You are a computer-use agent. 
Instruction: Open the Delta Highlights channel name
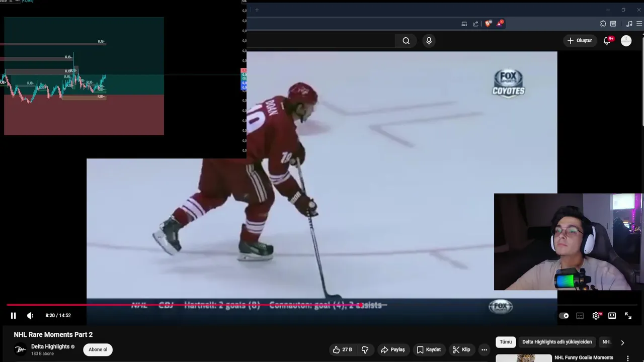pyautogui.click(x=50, y=346)
